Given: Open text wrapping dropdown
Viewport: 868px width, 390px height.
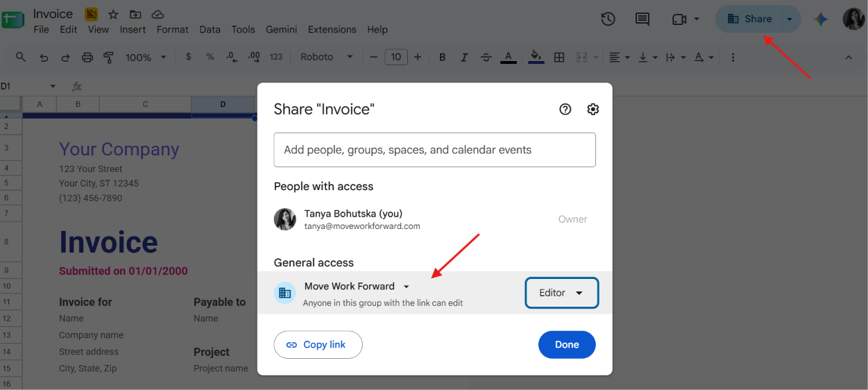Looking at the screenshot, I should coord(675,58).
